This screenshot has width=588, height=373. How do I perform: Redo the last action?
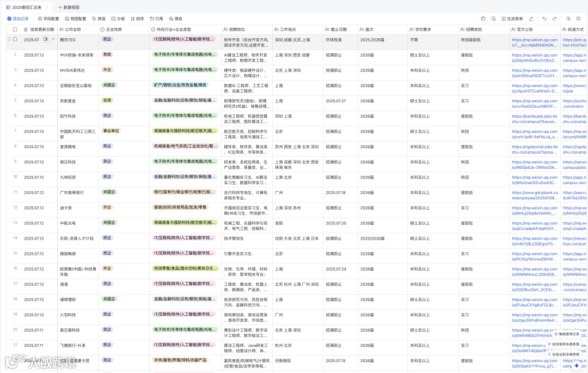(x=555, y=19)
